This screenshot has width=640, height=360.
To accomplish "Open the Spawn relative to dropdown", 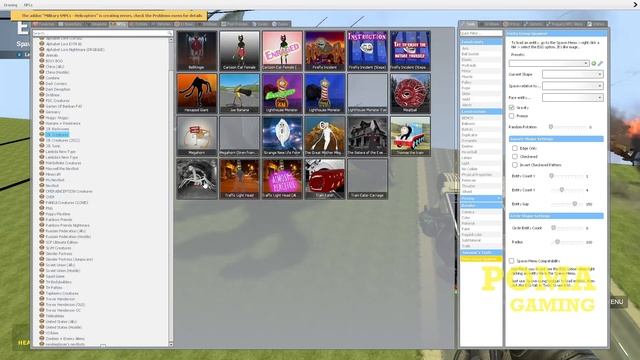I will click(x=572, y=86).
